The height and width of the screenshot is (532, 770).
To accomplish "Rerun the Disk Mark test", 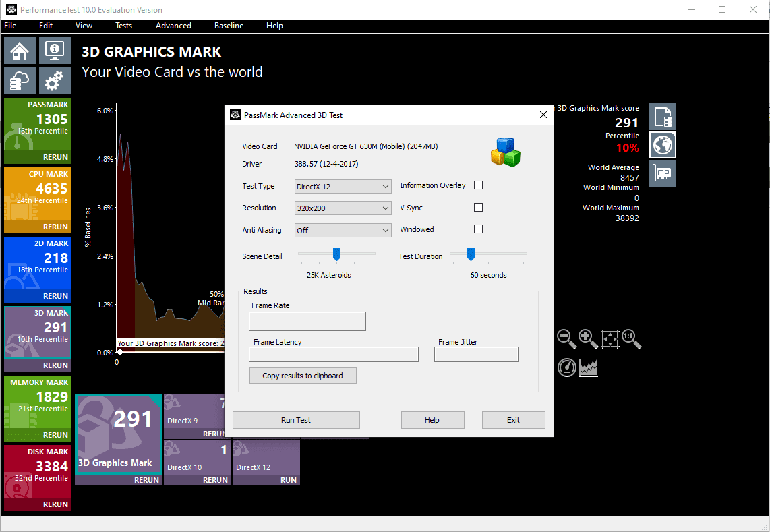I will [x=55, y=504].
